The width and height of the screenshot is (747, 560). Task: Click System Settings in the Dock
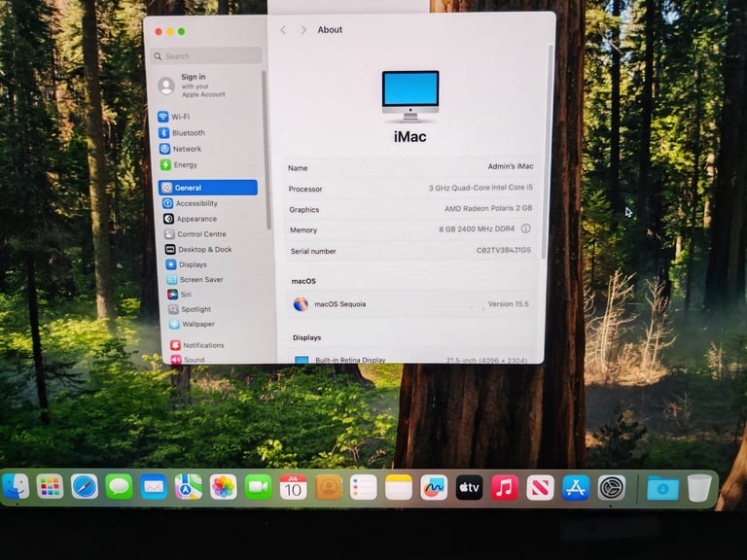(612, 488)
